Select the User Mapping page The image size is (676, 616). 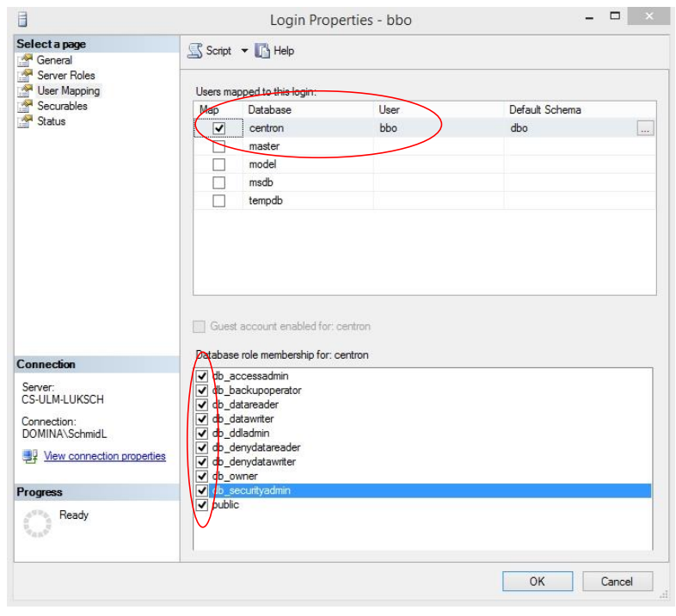pos(68,90)
